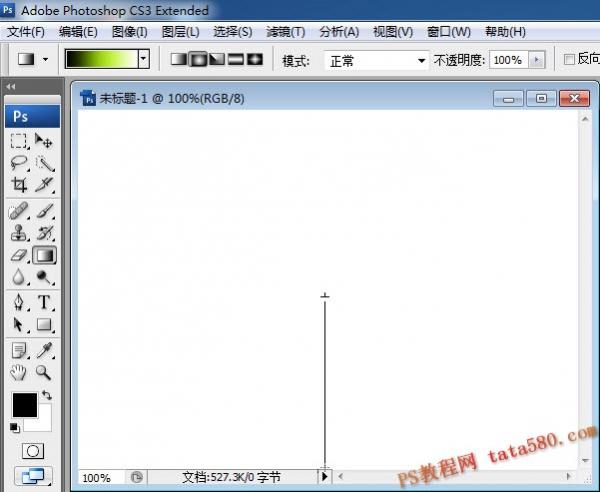Select the Rectangle shape tool
The height and width of the screenshot is (492, 600).
coord(44,324)
